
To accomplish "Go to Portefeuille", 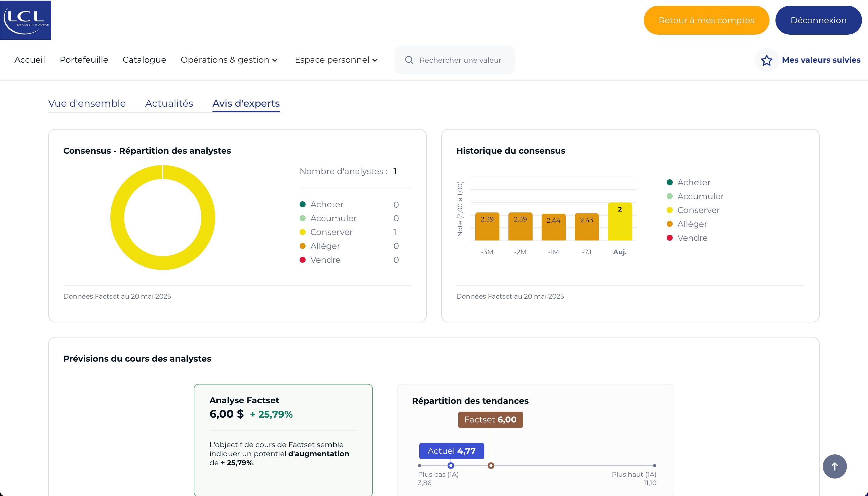I will 84,60.
